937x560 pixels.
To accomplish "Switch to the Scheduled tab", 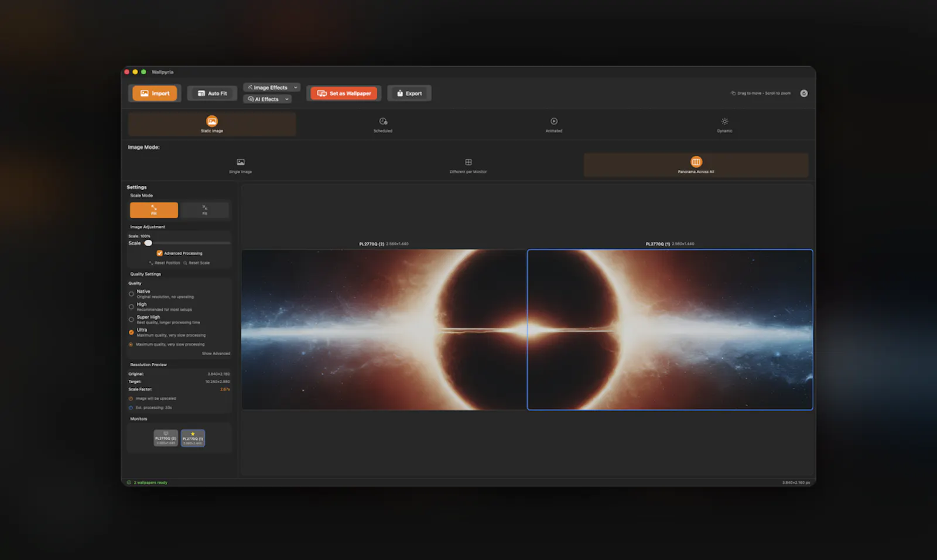I will pos(383,124).
